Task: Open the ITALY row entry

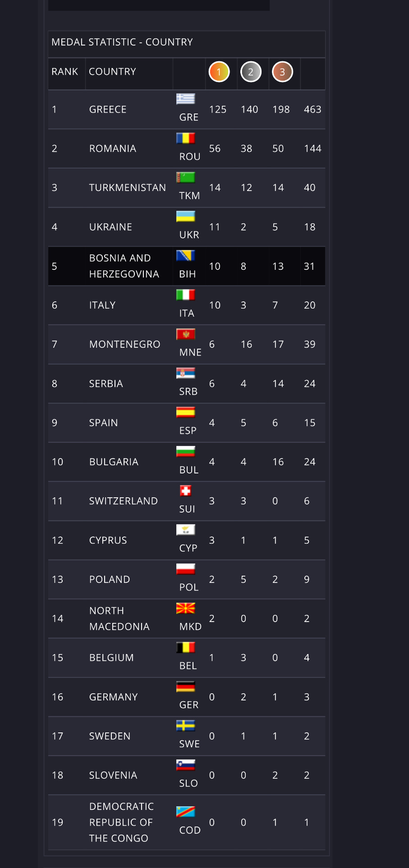Action: 102,305
